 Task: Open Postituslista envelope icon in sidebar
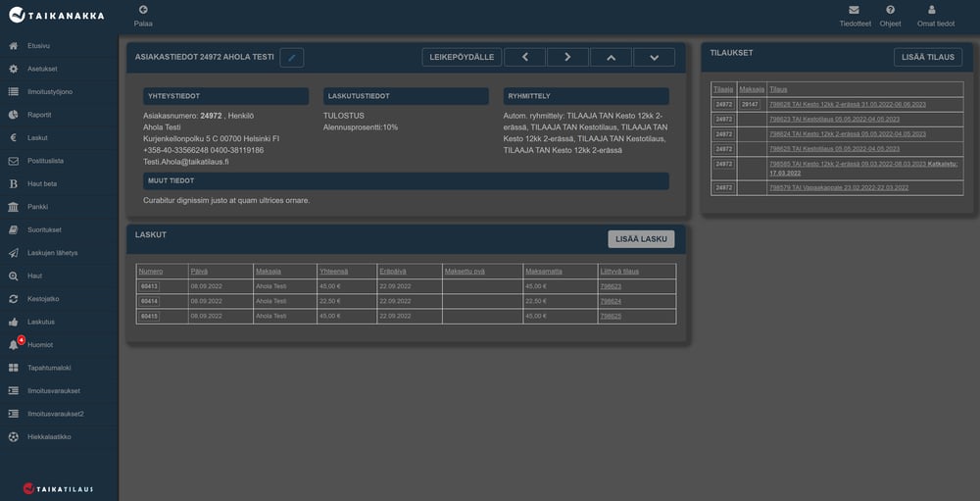[x=13, y=161]
